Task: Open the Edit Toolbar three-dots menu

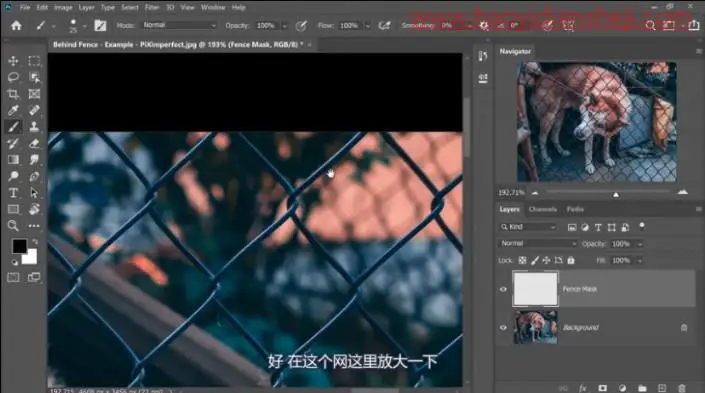Action: pyautogui.click(x=34, y=226)
